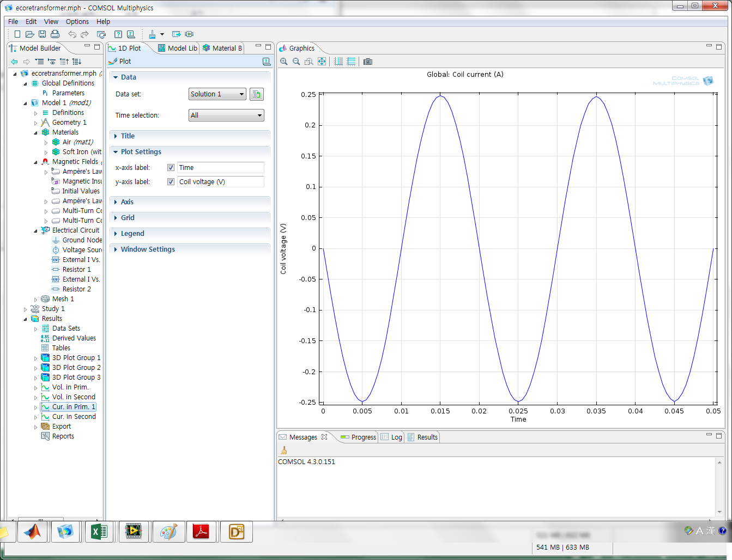The image size is (732, 560).
Task: Open the Options menu
Action: coord(77,22)
